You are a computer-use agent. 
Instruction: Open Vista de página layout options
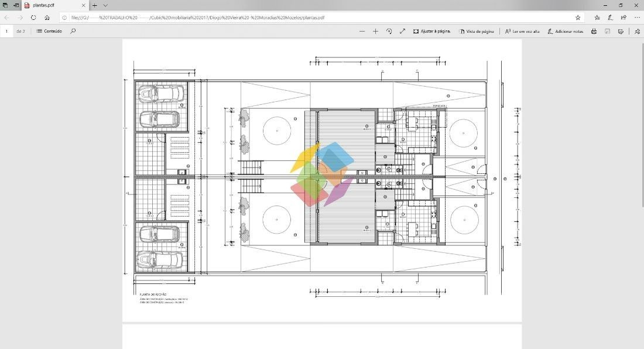point(477,31)
